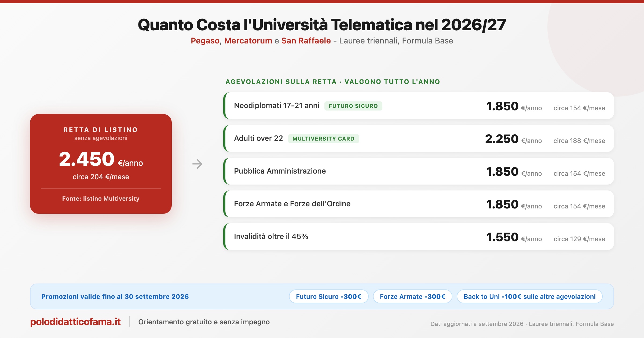Click "Orientamento gratuito e senza impegno" text
This screenshot has height=338, width=644.
point(204,322)
